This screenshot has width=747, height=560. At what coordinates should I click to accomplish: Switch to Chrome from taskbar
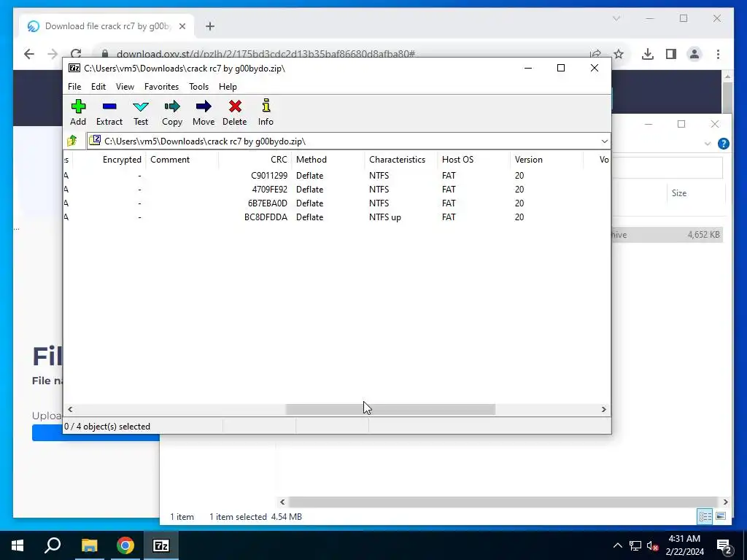pos(125,545)
